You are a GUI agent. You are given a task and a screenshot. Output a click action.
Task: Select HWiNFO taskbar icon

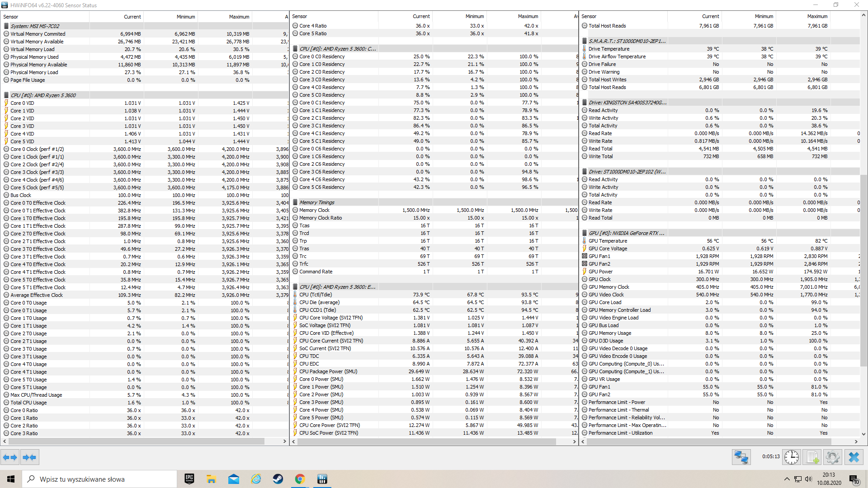pyautogui.click(x=322, y=479)
